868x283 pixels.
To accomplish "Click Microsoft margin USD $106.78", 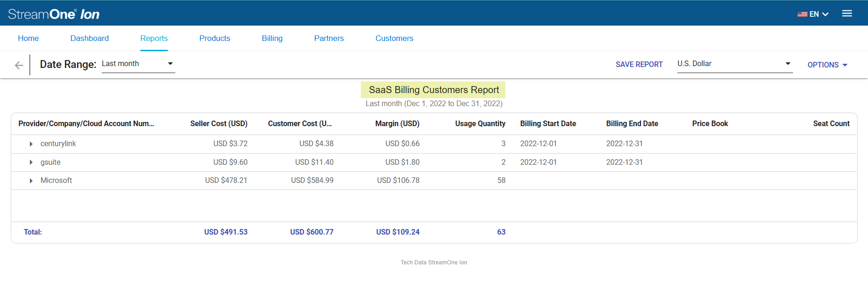I will coord(398,180).
